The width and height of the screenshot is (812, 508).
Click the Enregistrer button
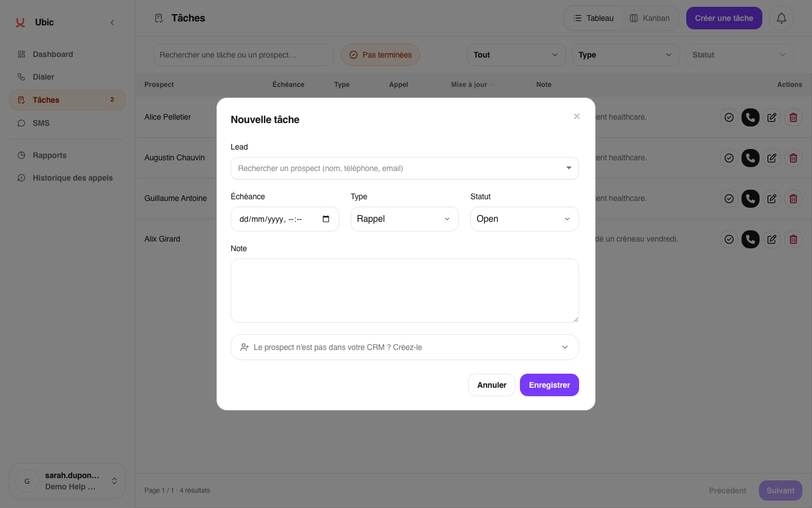pyautogui.click(x=549, y=385)
